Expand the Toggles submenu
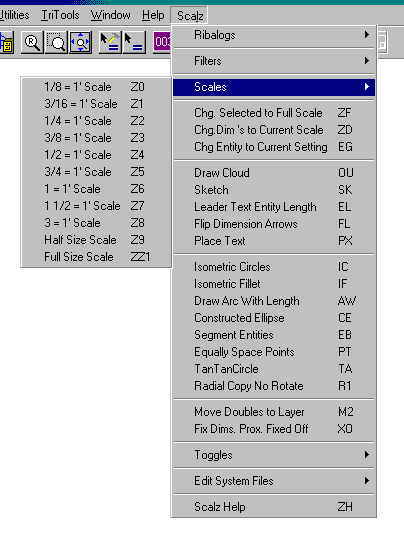The height and width of the screenshot is (544, 404). tap(274, 455)
